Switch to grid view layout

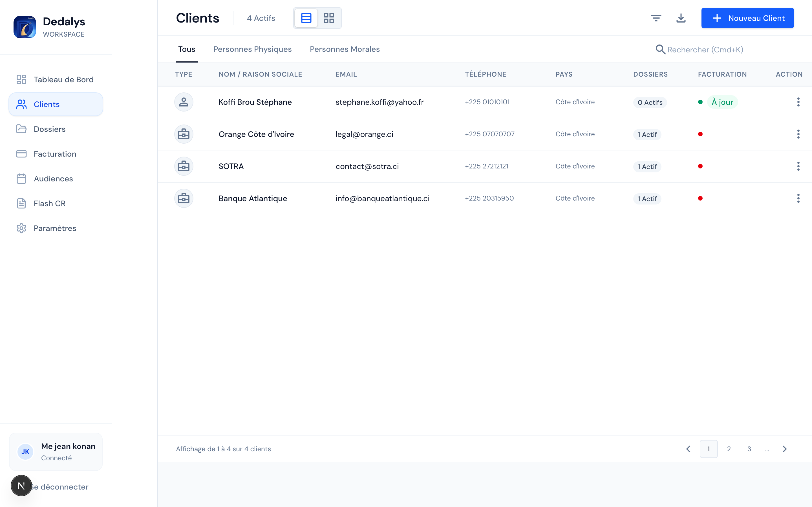point(328,18)
